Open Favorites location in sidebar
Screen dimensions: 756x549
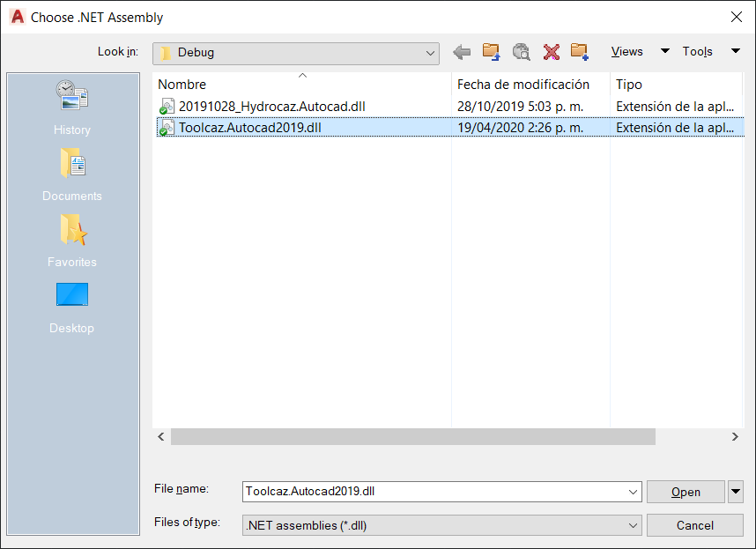(x=72, y=241)
